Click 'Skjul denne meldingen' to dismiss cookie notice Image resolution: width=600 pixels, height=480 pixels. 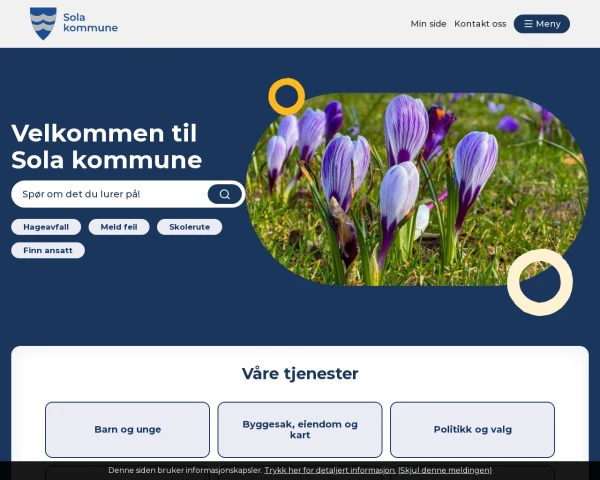445,470
